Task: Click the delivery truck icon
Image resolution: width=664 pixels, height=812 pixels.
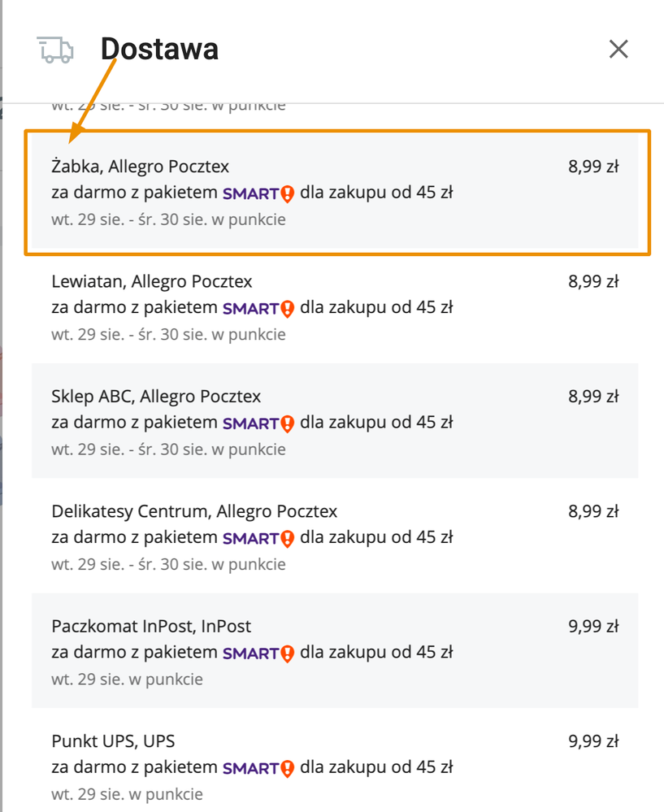Action: pos(55,50)
